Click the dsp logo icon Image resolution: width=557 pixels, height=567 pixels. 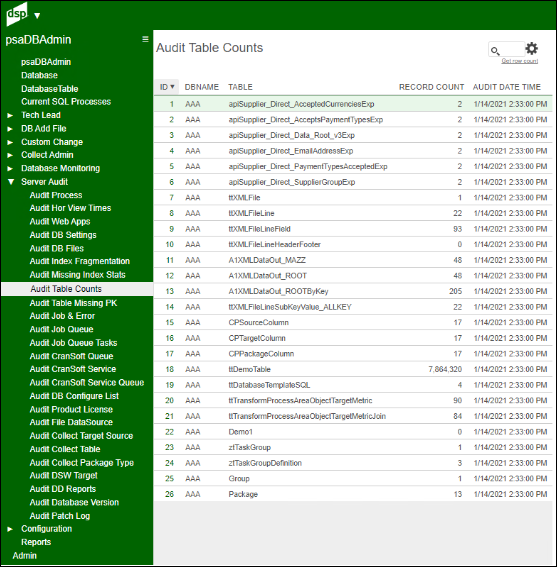coord(17,14)
